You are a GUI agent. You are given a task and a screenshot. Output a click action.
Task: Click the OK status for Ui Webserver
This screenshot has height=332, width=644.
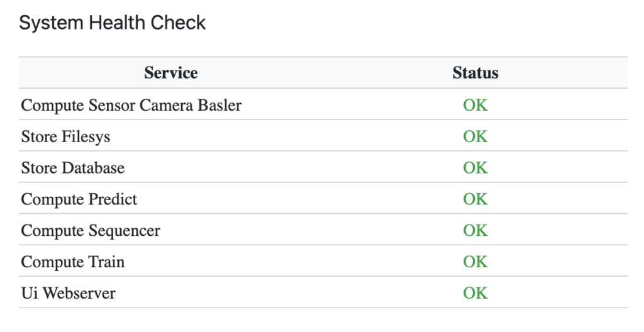coord(475,294)
